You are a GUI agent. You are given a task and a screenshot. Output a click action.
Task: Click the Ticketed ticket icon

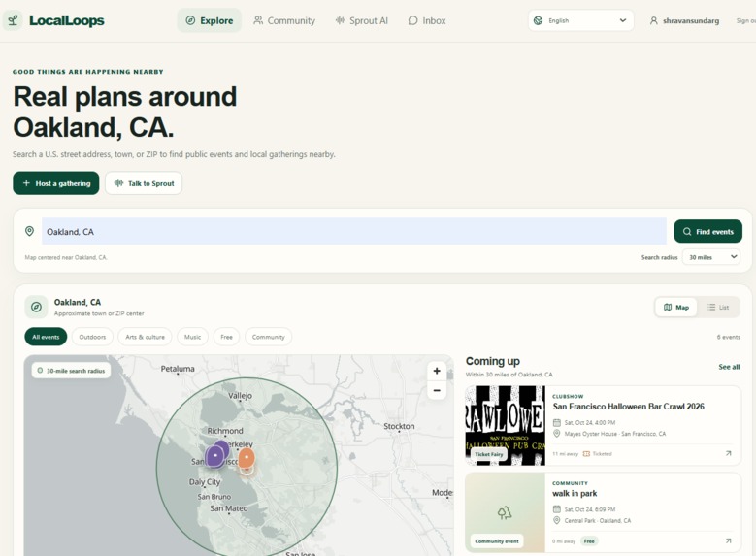(586, 454)
